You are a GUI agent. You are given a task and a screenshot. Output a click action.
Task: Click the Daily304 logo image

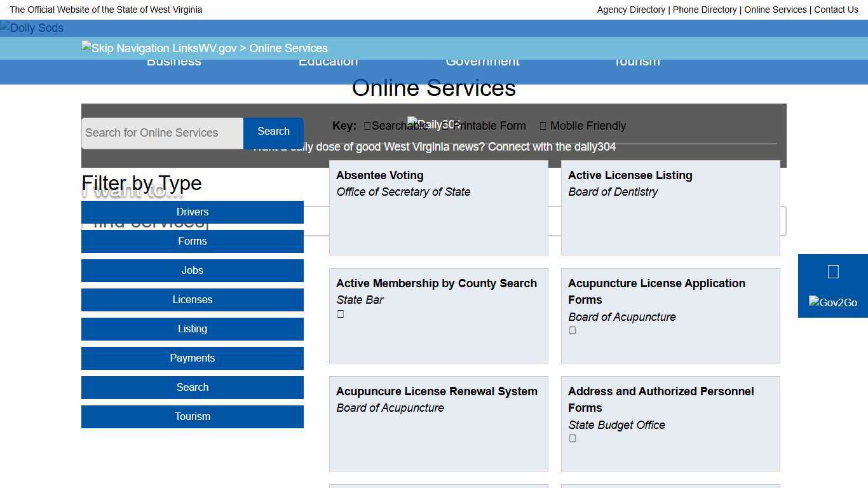[x=433, y=125]
